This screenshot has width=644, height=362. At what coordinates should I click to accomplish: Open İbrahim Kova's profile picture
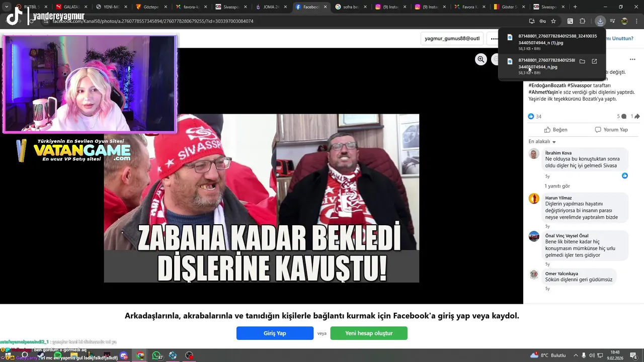(534, 154)
